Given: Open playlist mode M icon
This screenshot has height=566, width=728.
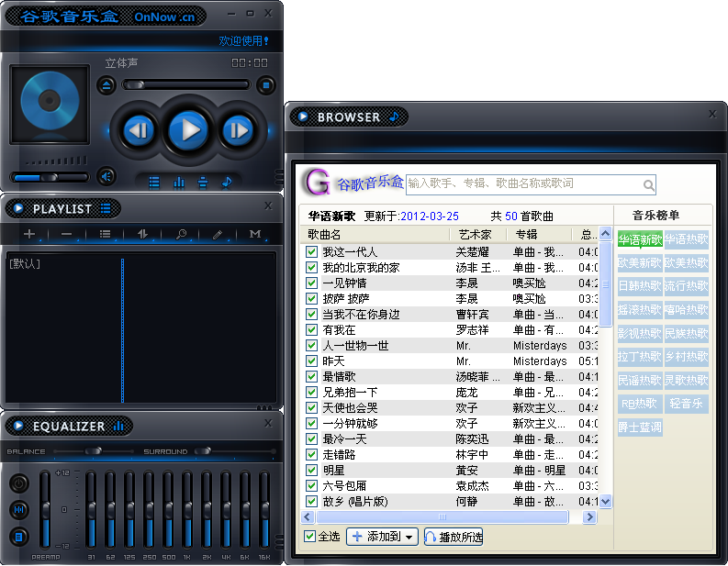Looking at the screenshot, I should (255, 234).
